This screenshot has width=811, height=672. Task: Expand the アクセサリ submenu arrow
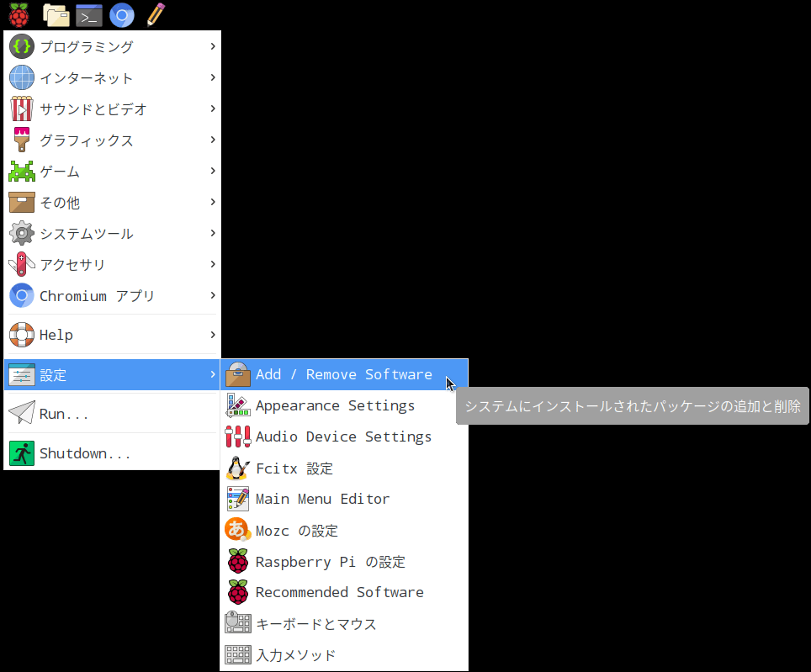[x=213, y=264]
